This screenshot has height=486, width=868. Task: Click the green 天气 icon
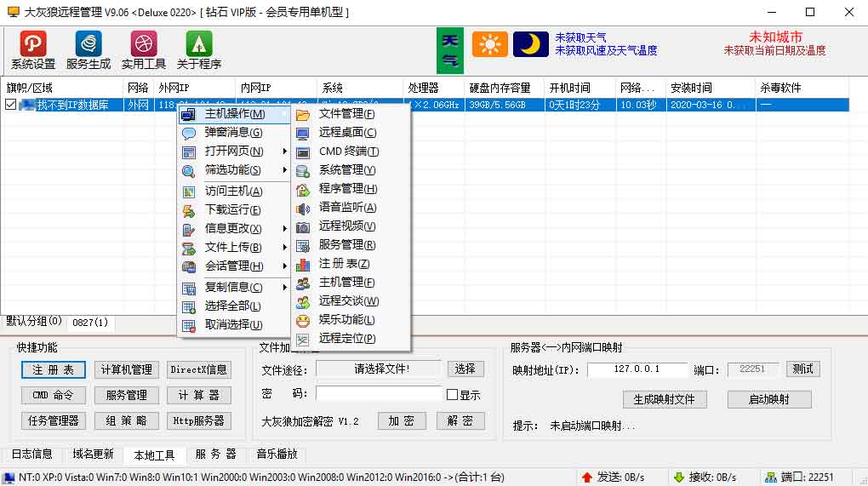pyautogui.click(x=450, y=50)
